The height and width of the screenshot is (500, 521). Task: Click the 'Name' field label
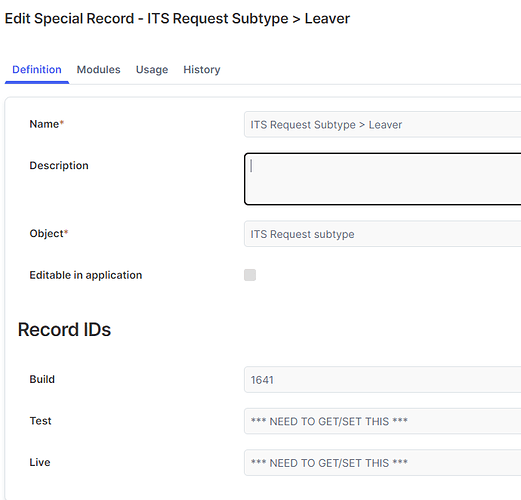click(46, 124)
